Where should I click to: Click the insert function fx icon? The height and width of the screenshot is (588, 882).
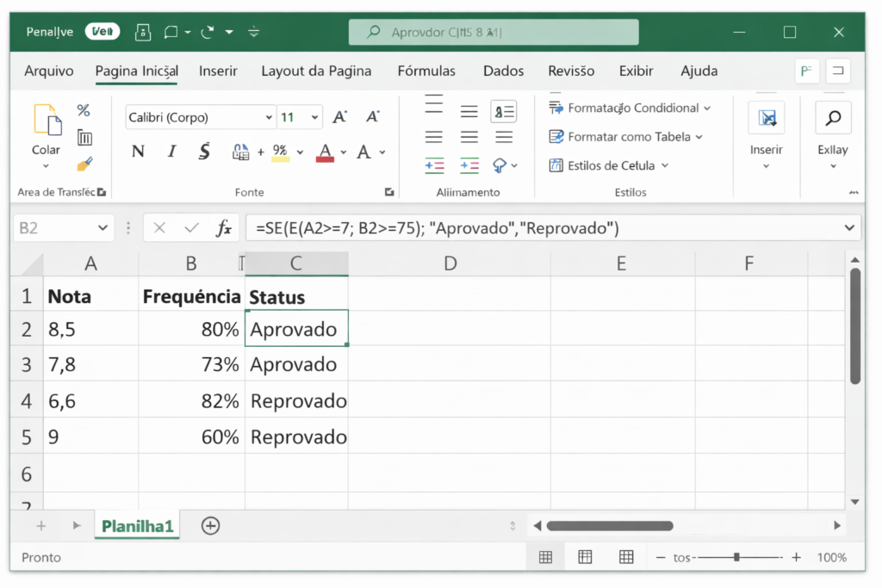pyautogui.click(x=224, y=228)
